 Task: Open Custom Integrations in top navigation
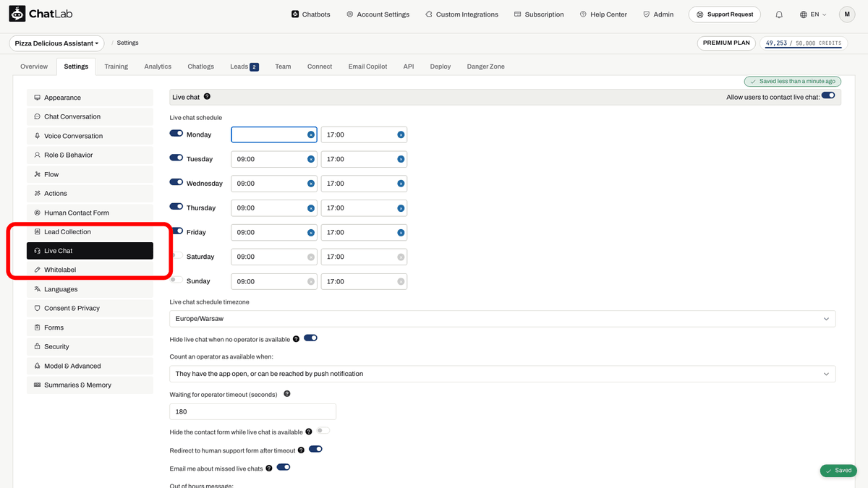coord(461,14)
